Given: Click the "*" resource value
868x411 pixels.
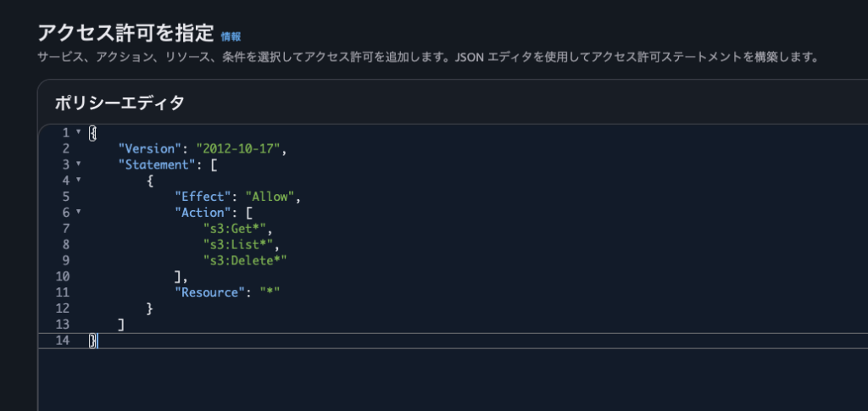Looking at the screenshot, I should pos(269,292).
